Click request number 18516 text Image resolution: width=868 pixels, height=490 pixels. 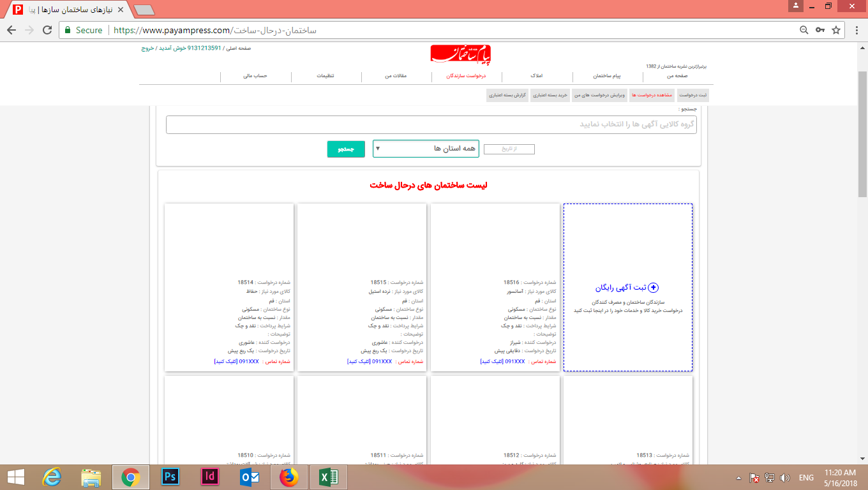pos(511,282)
